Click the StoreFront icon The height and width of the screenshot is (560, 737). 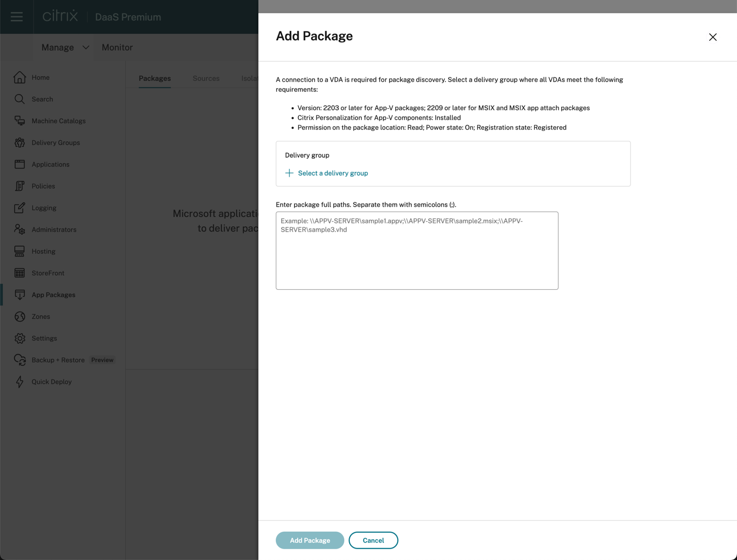click(x=20, y=273)
